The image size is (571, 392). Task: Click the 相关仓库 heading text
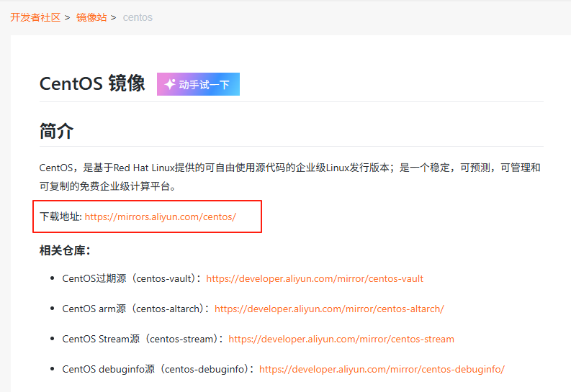pos(65,250)
